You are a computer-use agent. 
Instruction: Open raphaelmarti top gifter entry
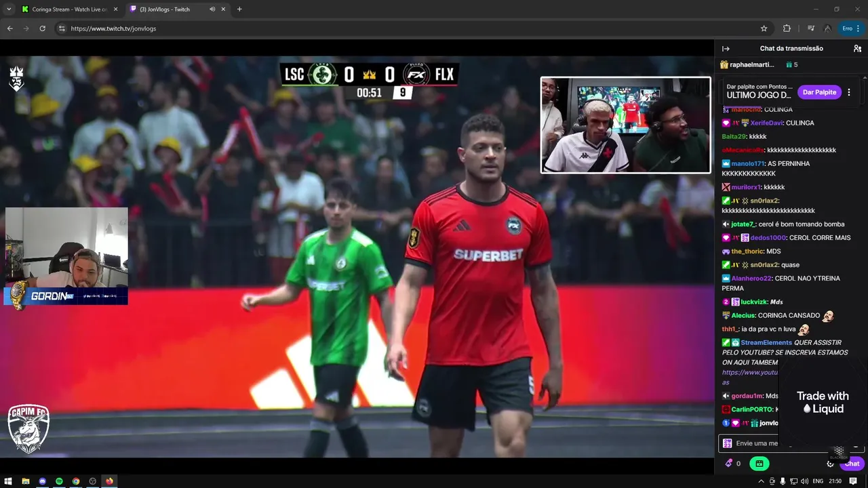click(x=747, y=65)
